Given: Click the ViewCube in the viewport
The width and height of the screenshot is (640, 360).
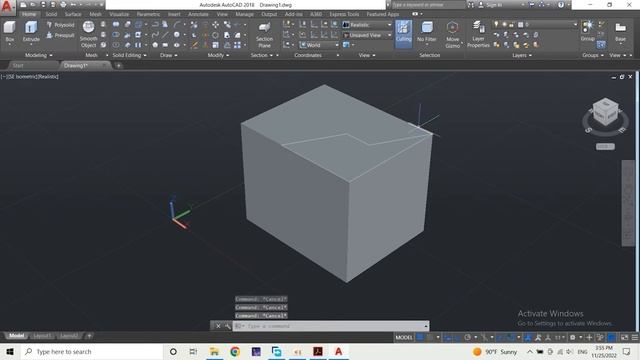Looking at the screenshot, I should tap(605, 111).
